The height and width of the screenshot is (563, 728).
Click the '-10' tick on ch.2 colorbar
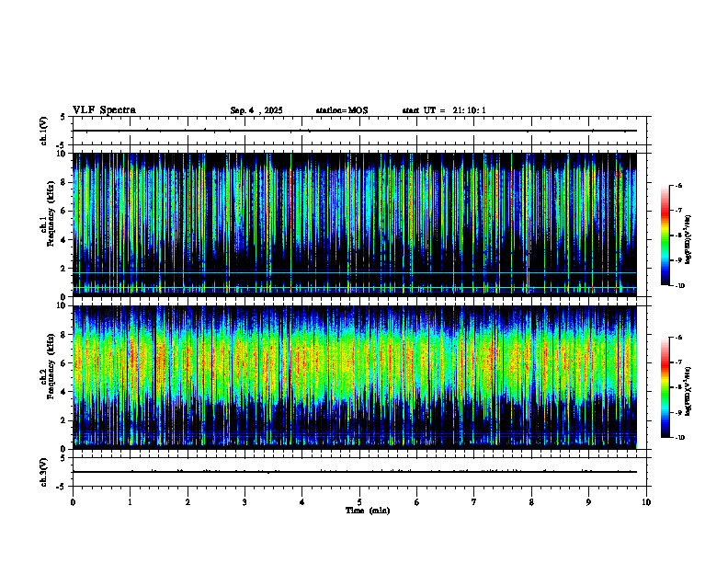tap(679, 438)
